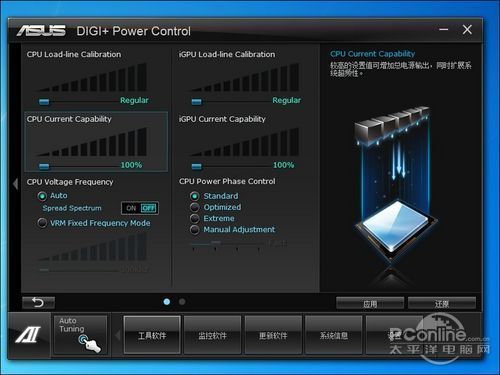Open the 监控软件 menu
Screen dimensions: 500x375
coord(212,335)
